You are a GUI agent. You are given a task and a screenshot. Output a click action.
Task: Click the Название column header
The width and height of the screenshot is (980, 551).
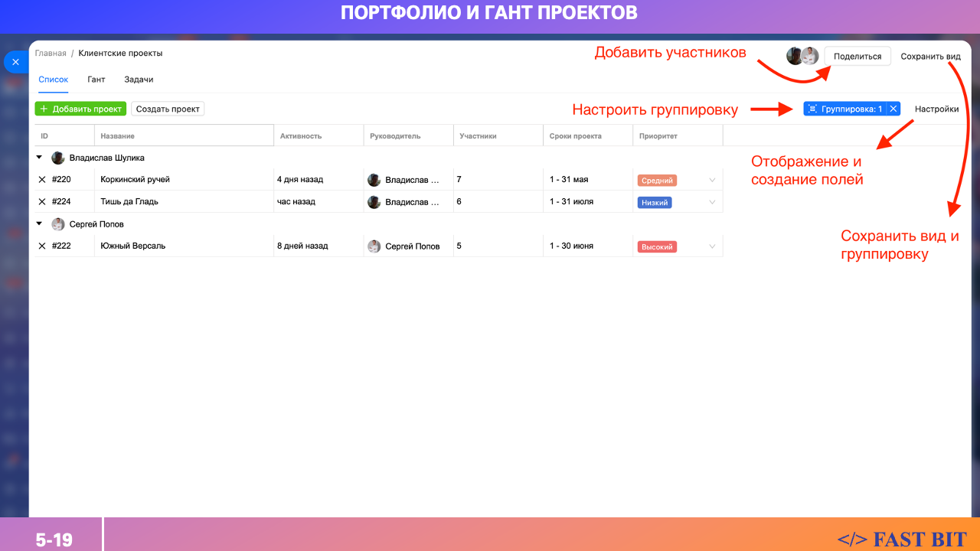[184, 135]
